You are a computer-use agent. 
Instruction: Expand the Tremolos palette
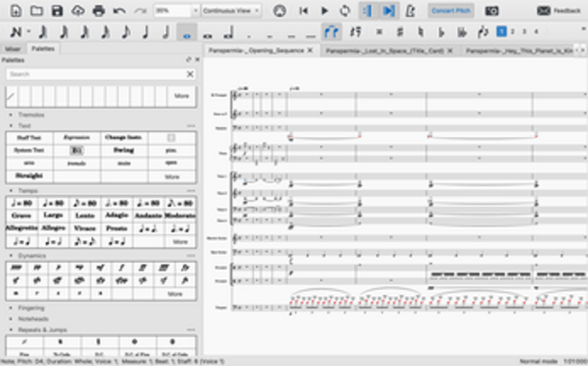coord(10,115)
